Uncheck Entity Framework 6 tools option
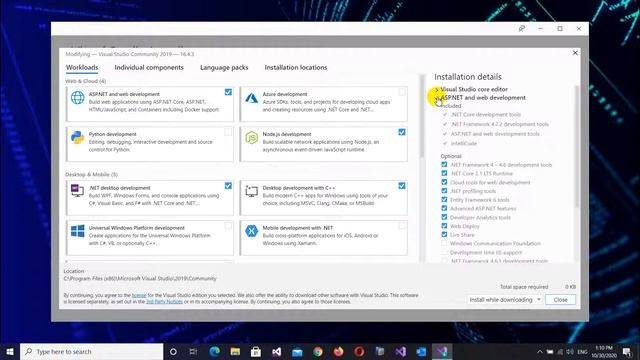The height and width of the screenshot is (360, 640). (x=444, y=200)
